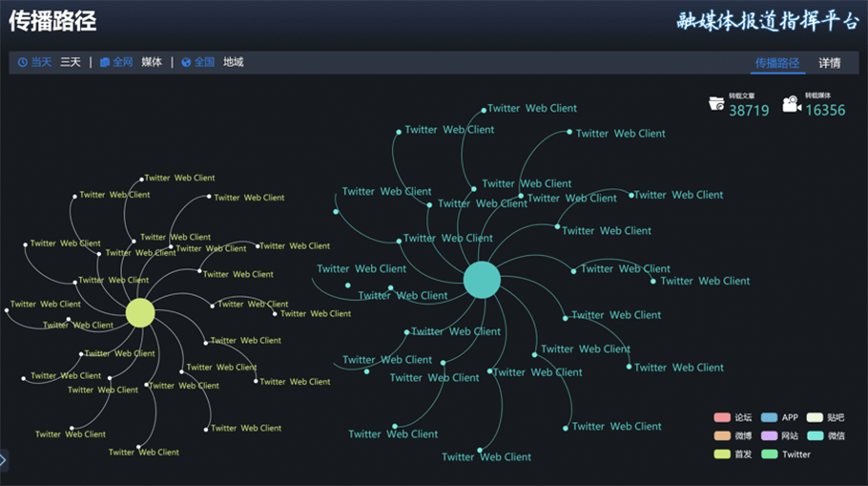Select the 当天 time filter

(42, 62)
